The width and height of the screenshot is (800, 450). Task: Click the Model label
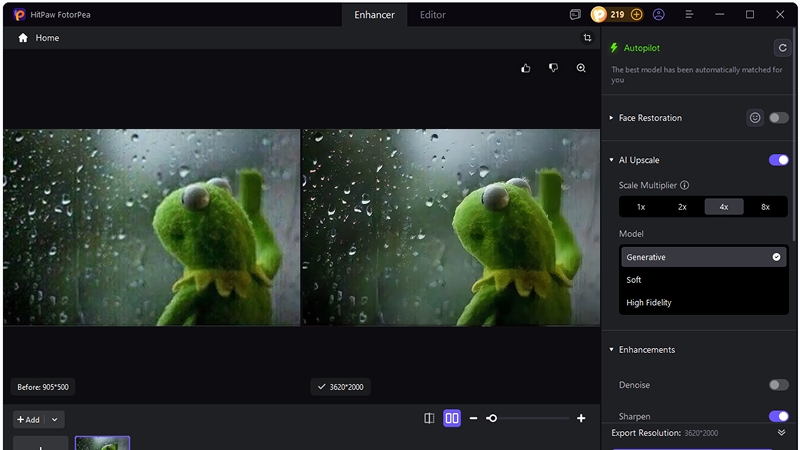coord(631,234)
